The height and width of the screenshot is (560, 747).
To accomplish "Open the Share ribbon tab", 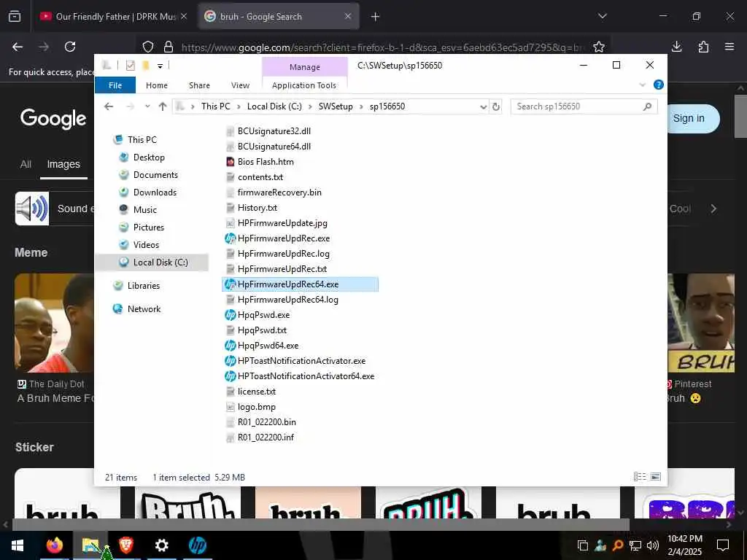I will [199, 85].
